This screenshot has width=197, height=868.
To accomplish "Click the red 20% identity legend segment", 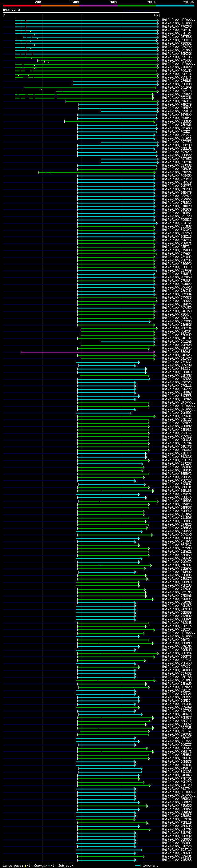I will 22,6.
